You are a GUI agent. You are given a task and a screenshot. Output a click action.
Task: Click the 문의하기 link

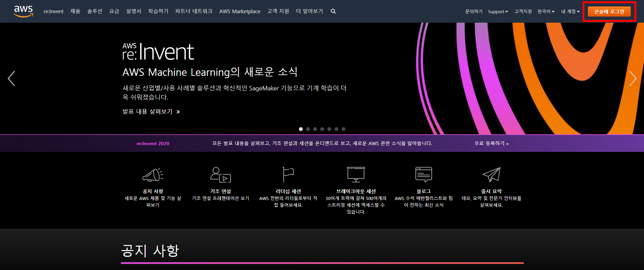coord(474,12)
